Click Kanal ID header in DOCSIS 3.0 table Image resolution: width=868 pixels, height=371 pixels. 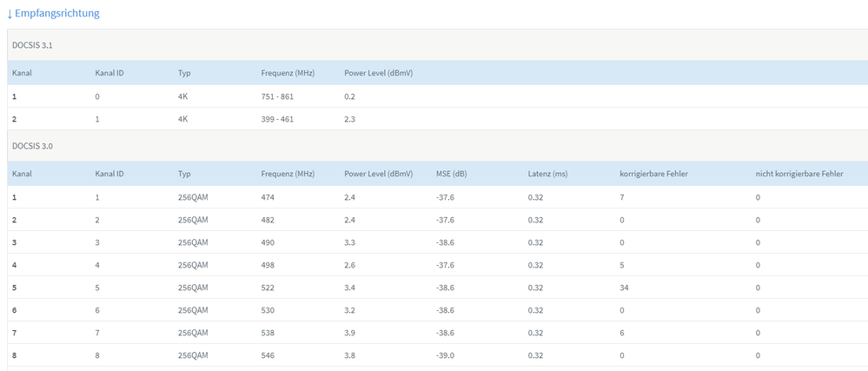point(109,174)
